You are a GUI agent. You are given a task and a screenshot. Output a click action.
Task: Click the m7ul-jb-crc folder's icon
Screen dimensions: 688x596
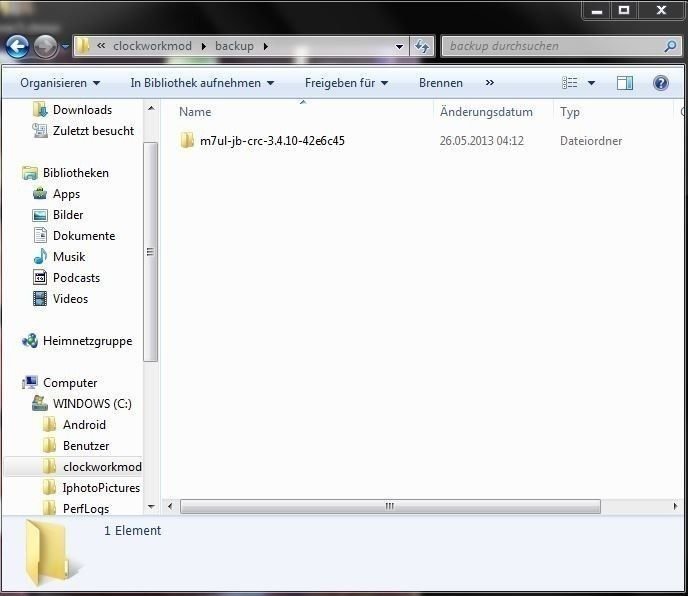187,140
